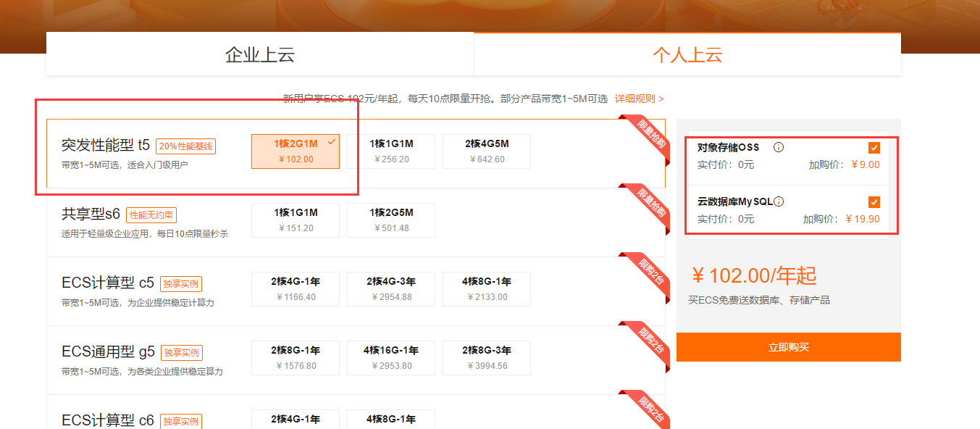980x429 pixels.
Task: Select g5 2核8G-1年 ¥1576.80 option
Action: pos(296,358)
